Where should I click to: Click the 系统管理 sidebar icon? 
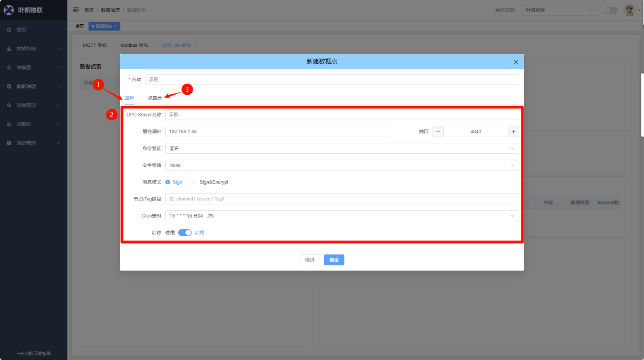(9, 143)
